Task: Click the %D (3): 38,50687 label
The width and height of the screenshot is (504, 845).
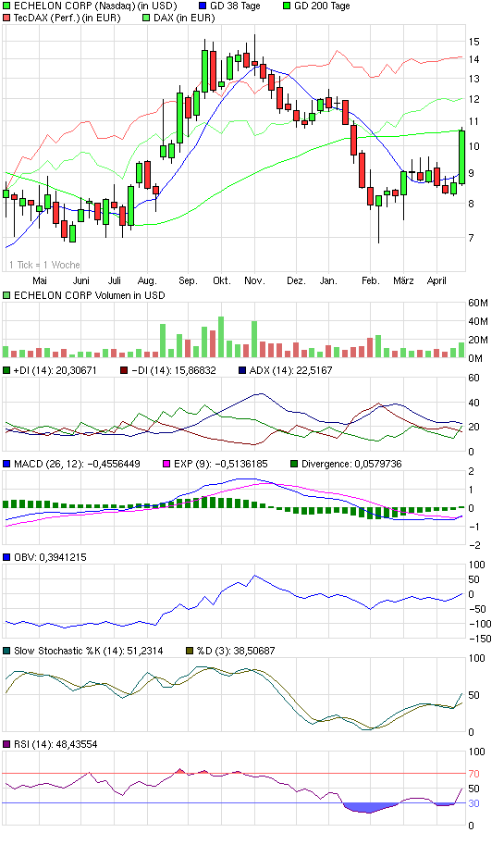Action: click(236, 651)
